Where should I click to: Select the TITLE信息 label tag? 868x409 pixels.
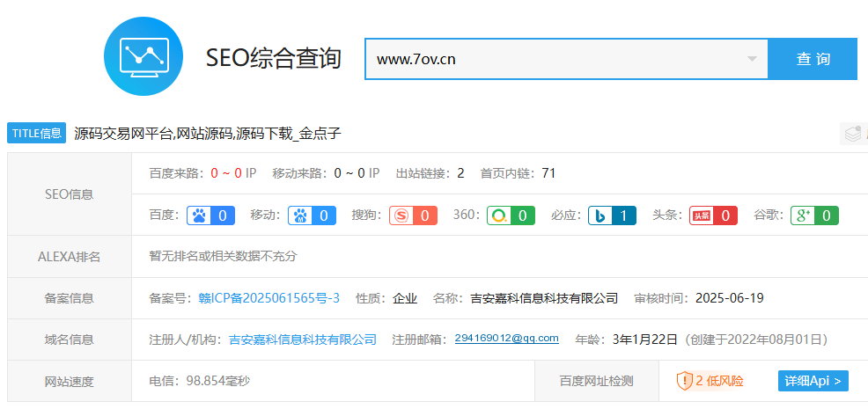[x=37, y=134]
